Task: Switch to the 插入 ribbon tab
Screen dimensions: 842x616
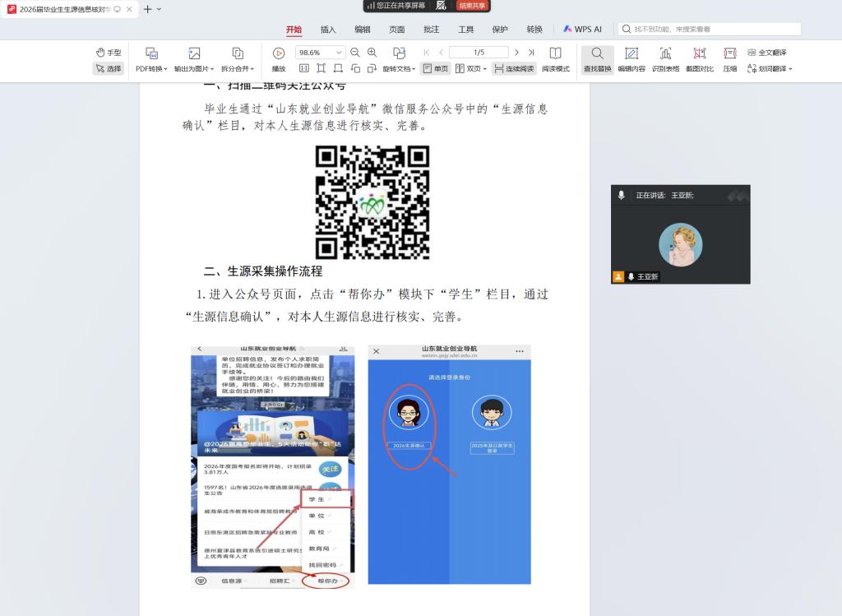Action: pyautogui.click(x=328, y=29)
